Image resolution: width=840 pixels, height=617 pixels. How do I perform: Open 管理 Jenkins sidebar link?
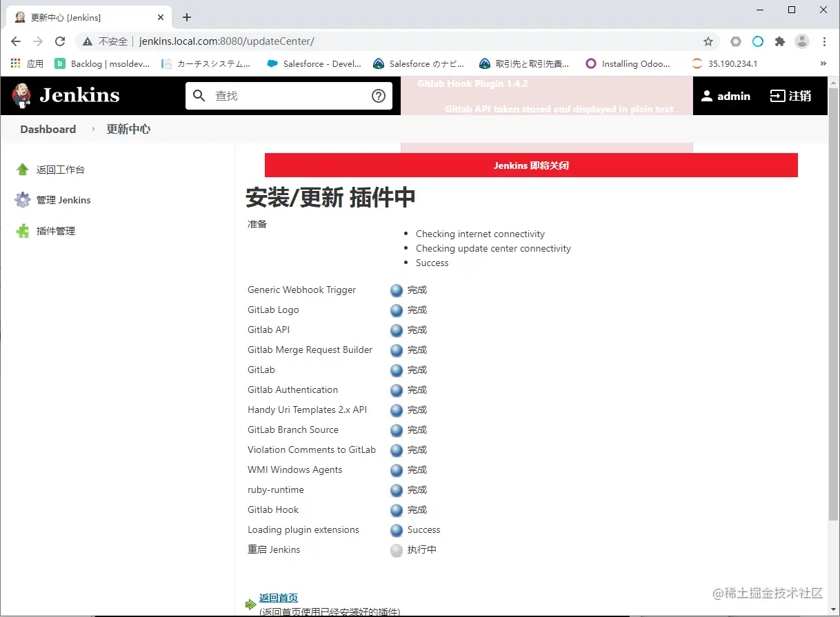pos(63,200)
